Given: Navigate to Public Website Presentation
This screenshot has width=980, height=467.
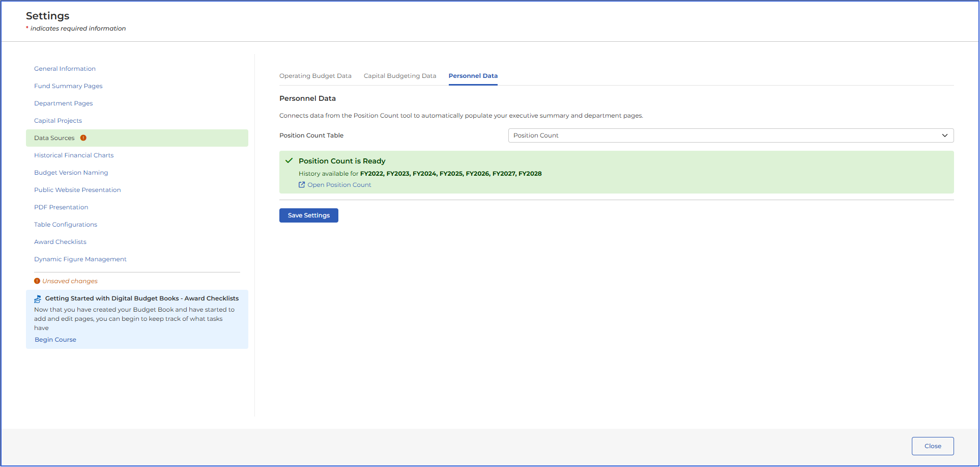Looking at the screenshot, I should [x=77, y=190].
